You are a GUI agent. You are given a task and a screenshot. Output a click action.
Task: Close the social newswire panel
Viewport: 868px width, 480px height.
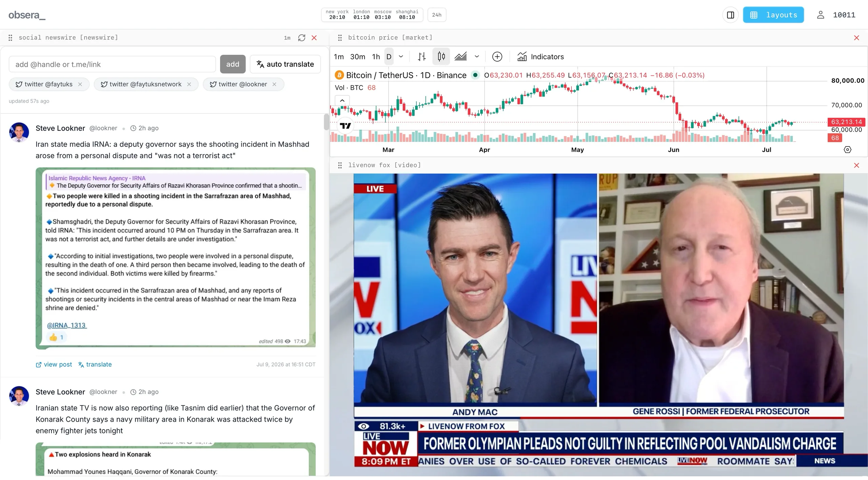point(314,38)
